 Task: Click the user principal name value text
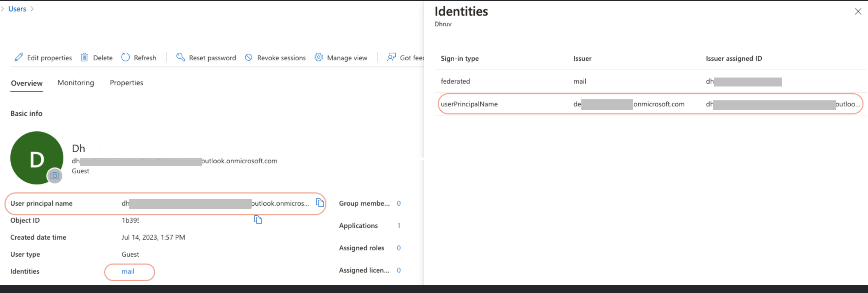[215, 203]
